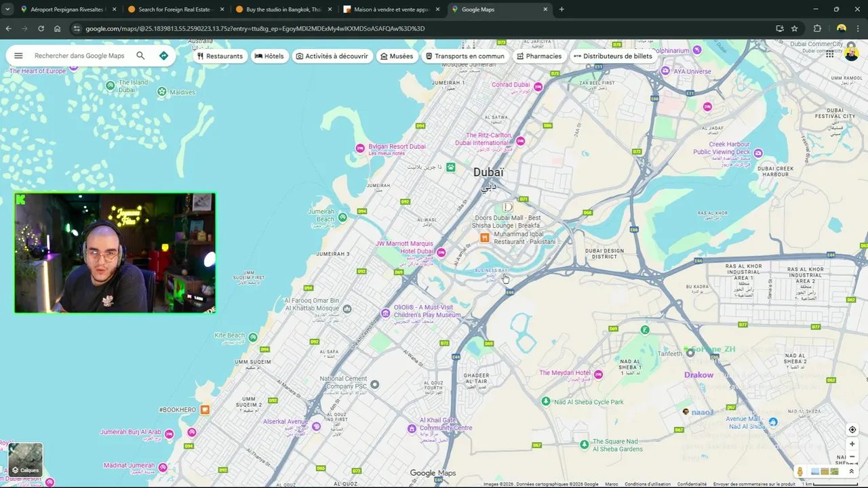Click the search magnifier icon
The width and height of the screenshot is (868, 488).
140,56
